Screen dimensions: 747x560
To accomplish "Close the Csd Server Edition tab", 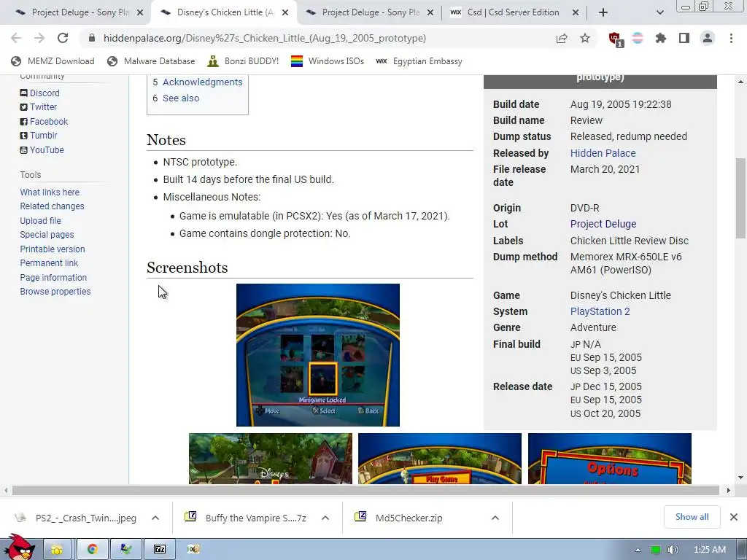I will [x=575, y=12].
